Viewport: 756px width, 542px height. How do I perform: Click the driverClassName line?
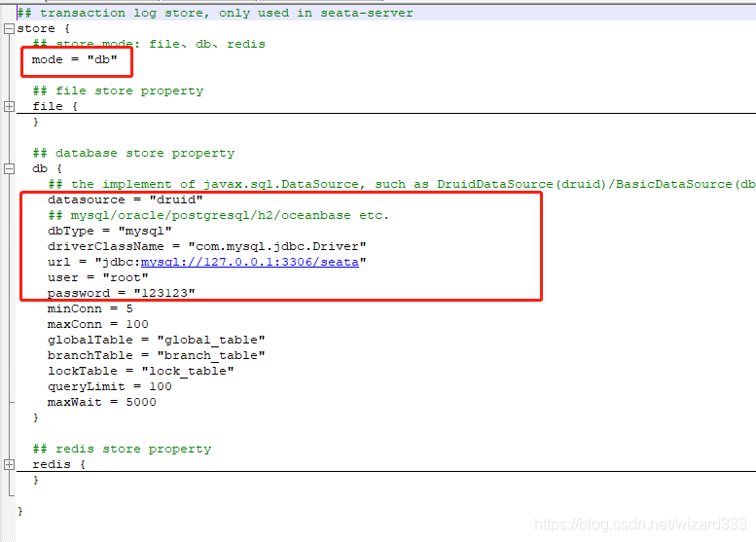pos(207,246)
